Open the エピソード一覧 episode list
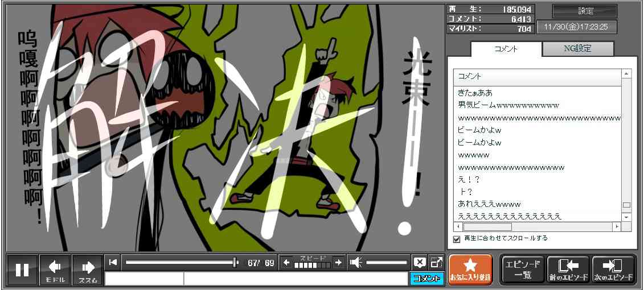This screenshot has width=644, height=290. (x=522, y=270)
